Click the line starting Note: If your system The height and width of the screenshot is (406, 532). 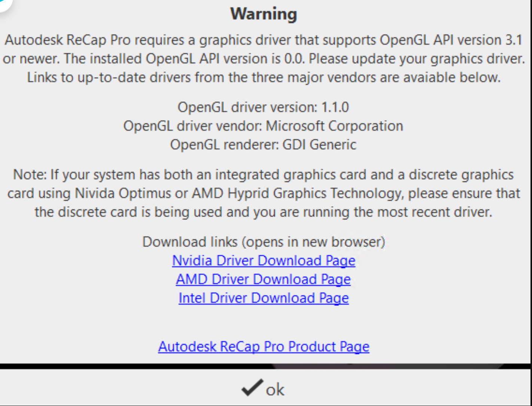click(x=264, y=175)
